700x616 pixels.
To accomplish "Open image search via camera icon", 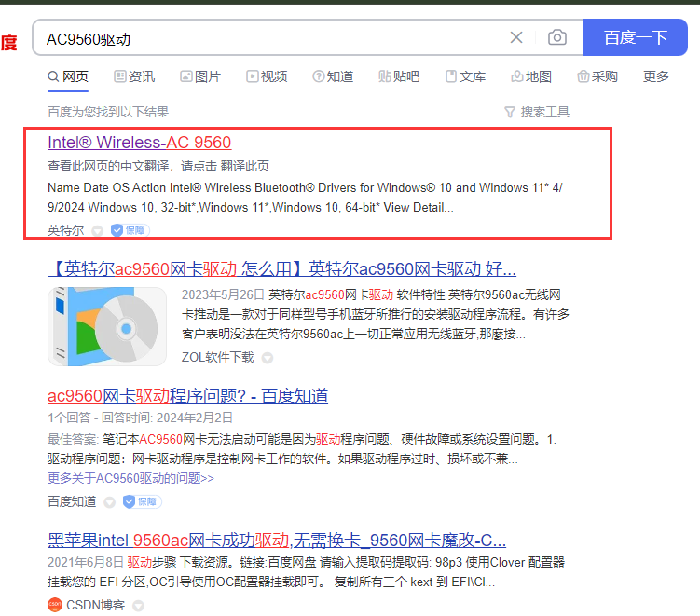I will click(557, 37).
